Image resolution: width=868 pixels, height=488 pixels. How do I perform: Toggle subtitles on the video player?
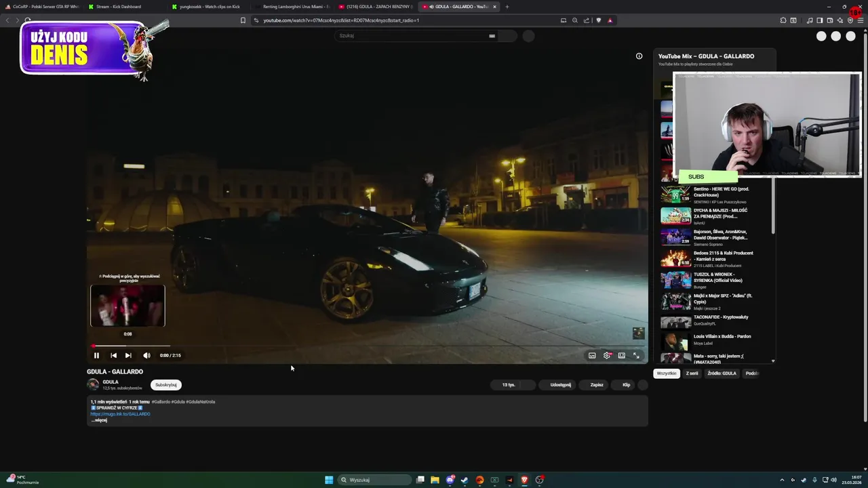592,355
